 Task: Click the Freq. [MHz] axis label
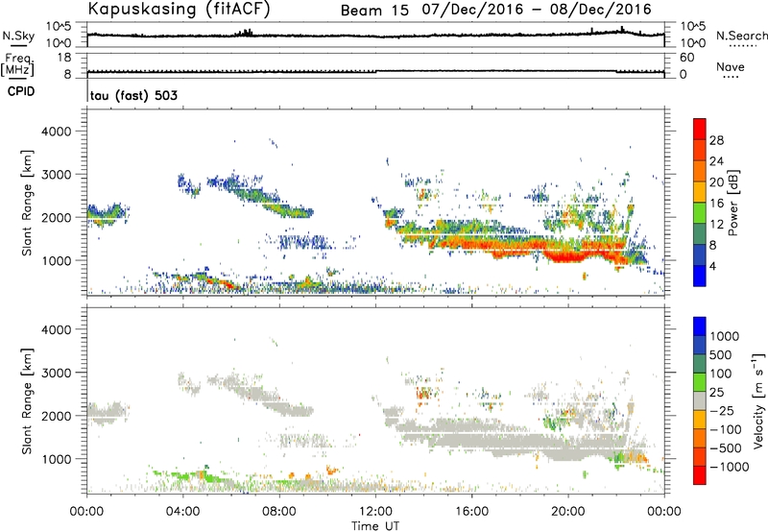coord(17,65)
